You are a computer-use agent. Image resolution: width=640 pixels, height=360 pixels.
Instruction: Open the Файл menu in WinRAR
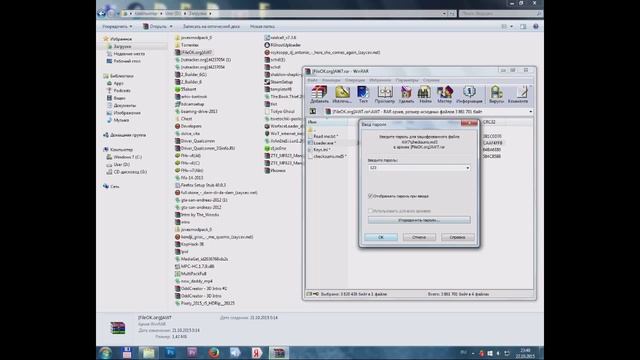click(x=313, y=80)
